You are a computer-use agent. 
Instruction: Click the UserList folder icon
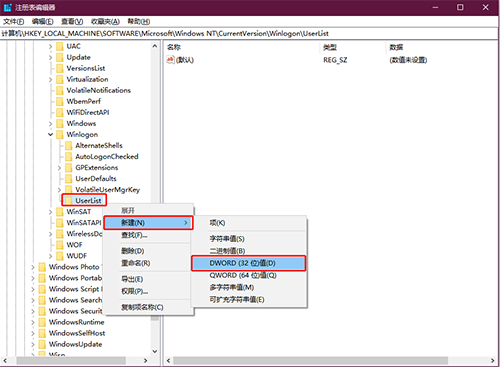(68, 200)
